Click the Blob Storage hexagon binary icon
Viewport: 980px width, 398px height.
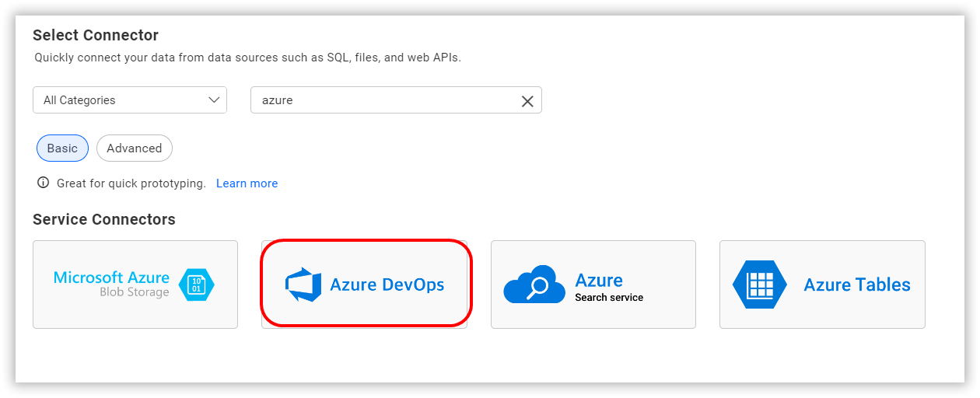pos(197,285)
